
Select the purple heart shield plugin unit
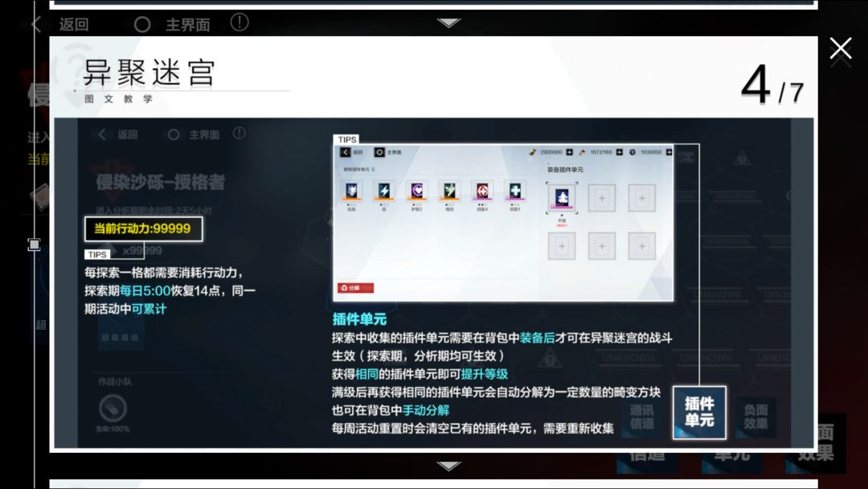pyautogui.click(x=417, y=191)
